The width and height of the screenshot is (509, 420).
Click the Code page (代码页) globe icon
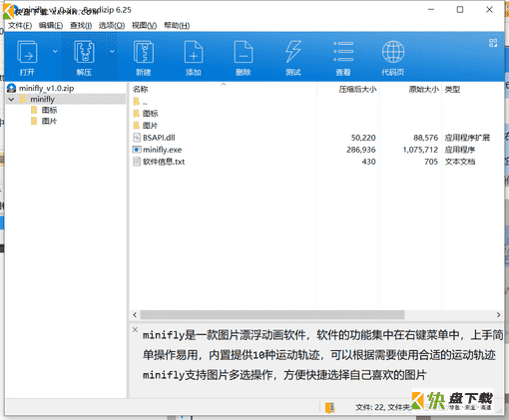coord(393,52)
